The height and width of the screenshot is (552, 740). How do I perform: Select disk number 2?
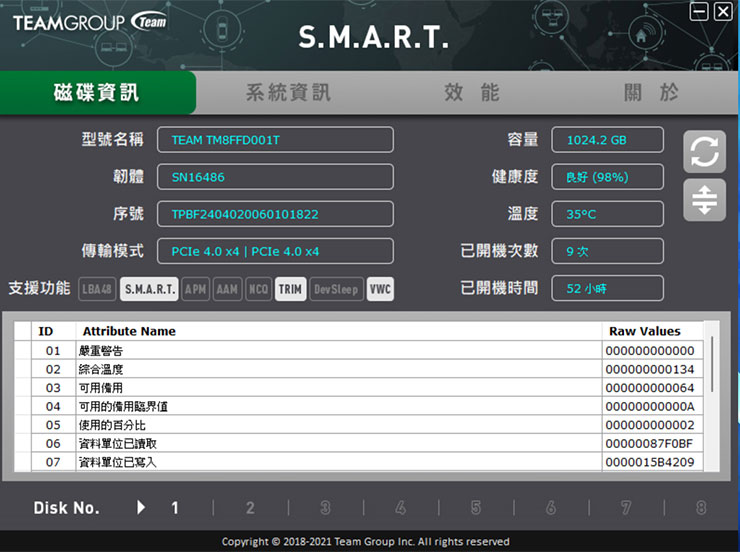tap(250, 508)
